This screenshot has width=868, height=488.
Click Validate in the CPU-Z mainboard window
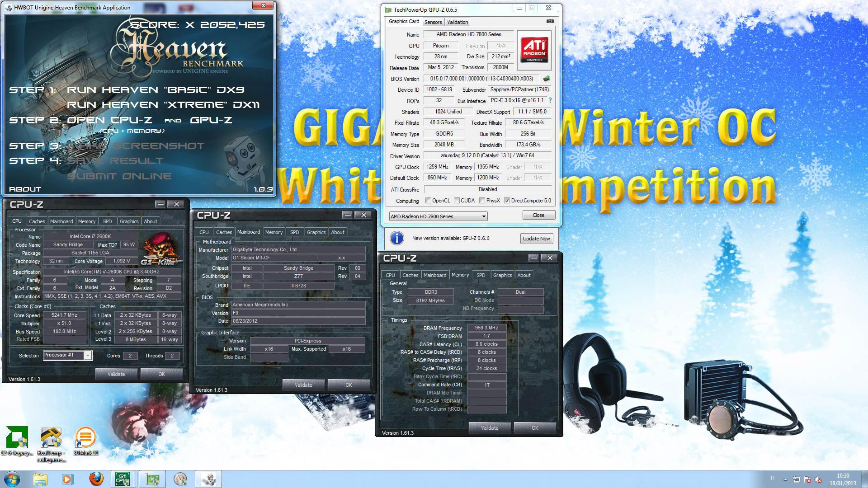point(303,385)
